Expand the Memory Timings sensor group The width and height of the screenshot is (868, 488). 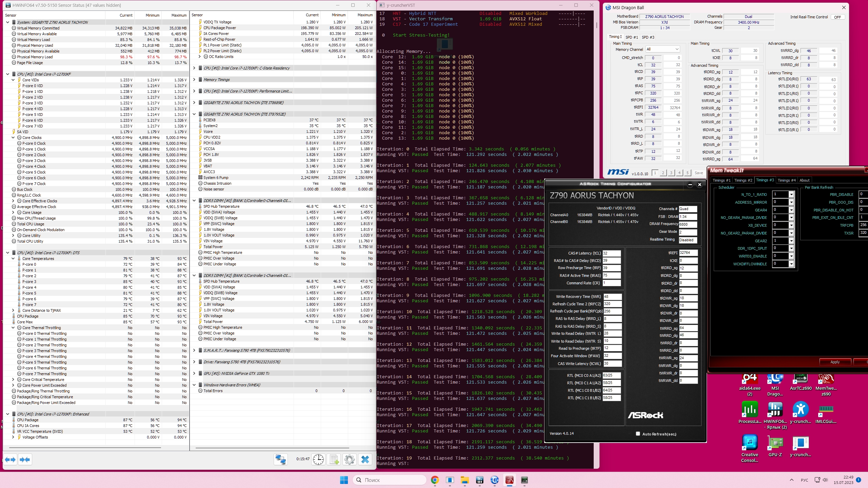pos(194,80)
